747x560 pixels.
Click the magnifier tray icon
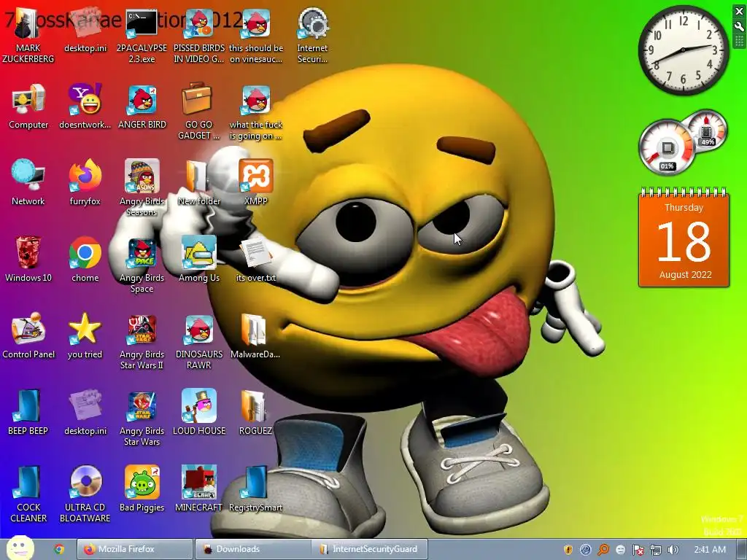[603, 550]
